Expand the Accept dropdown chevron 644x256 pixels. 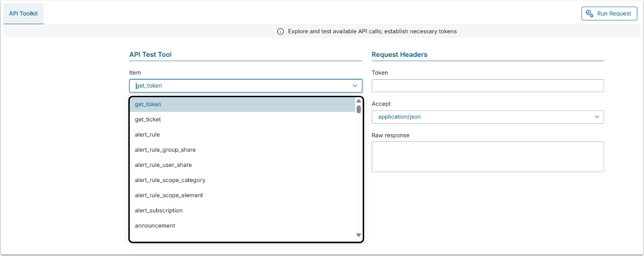[597, 117]
